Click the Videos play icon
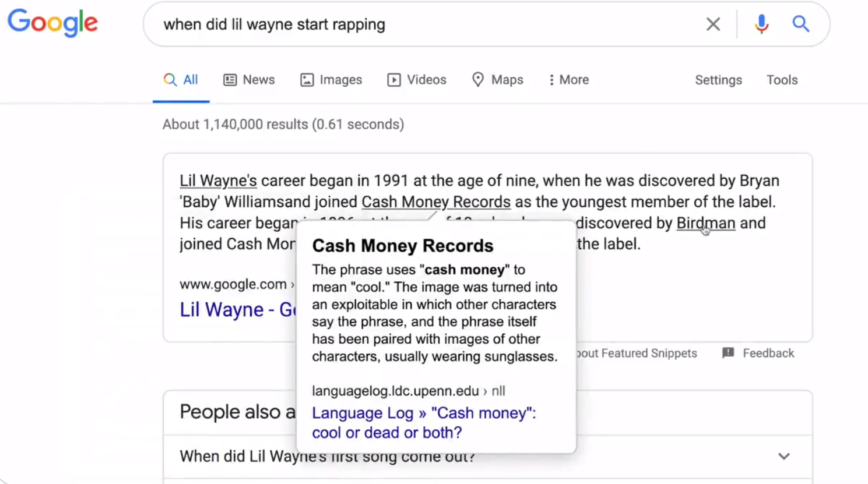 click(x=394, y=79)
